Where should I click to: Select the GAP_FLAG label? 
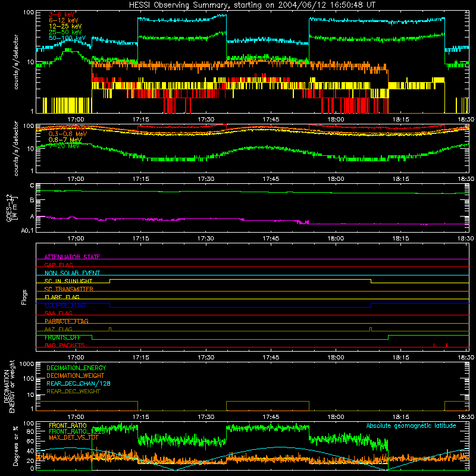tap(58, 265)
